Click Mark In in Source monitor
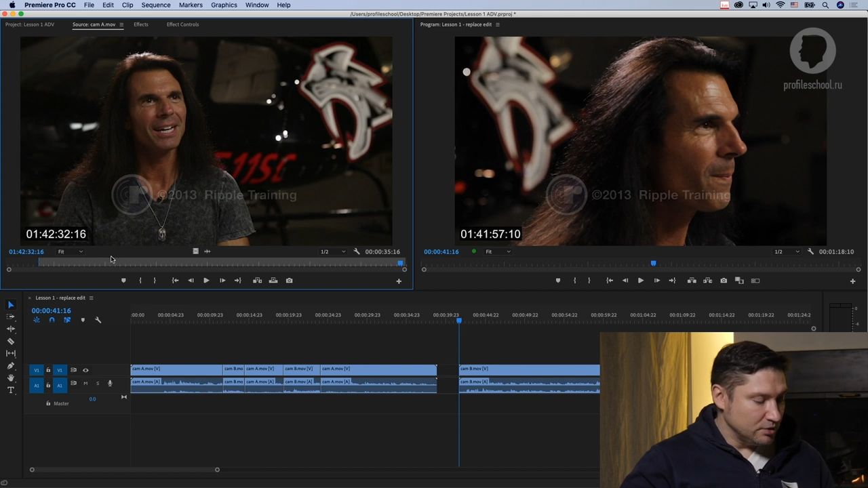868x488 pixels. [x=140, y=281]
